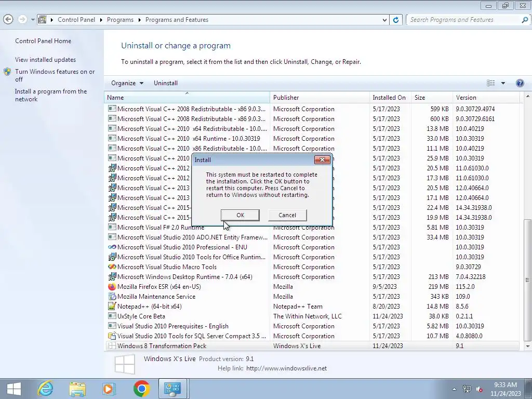Click Control Panel in the breadcrumb
The image size is (532, 399).
pos(76,20)
